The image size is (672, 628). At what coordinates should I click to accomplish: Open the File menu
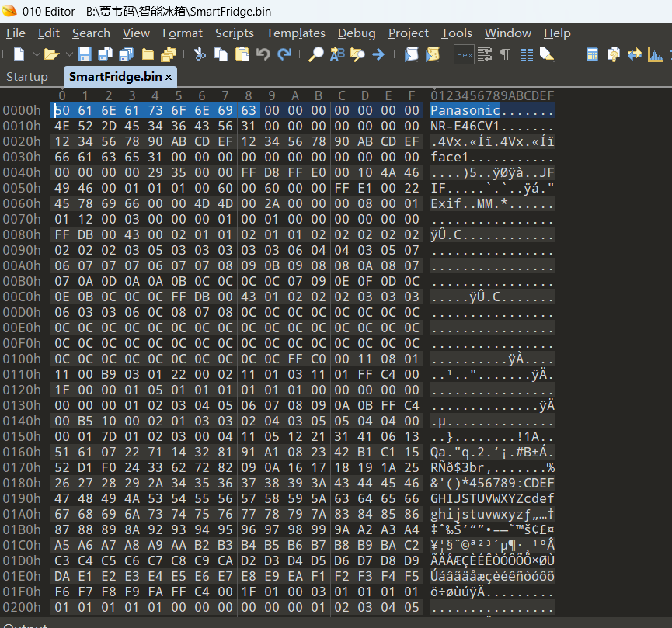point(16,33)
